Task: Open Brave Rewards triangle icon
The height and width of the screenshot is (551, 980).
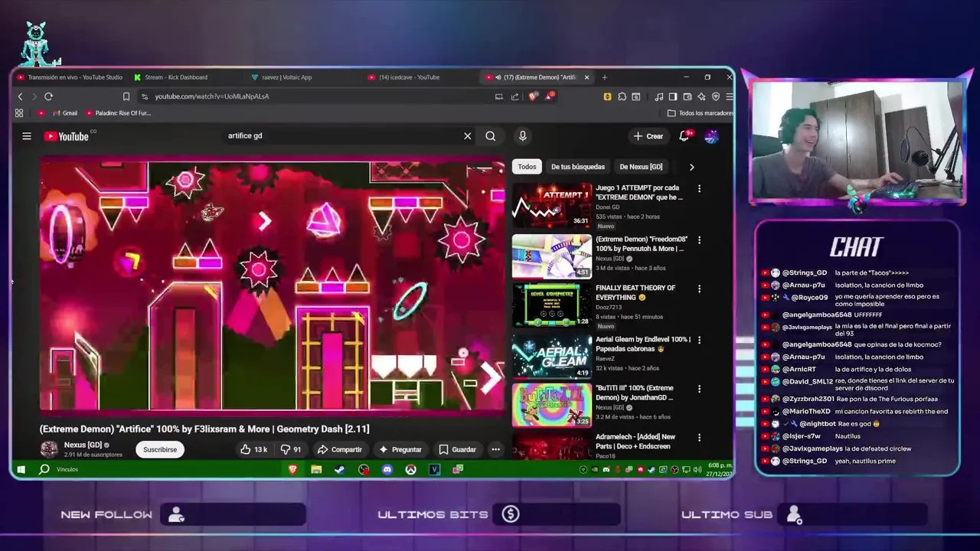Action: coord(549,96)
